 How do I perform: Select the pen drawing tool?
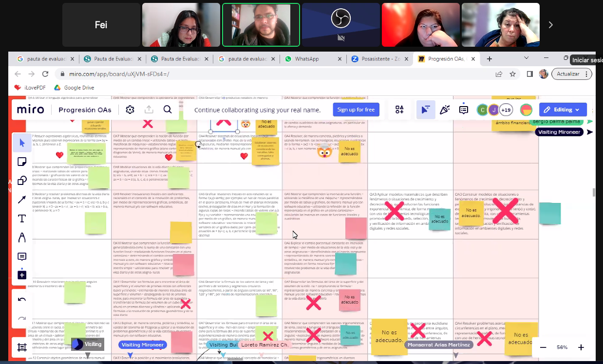coord(22,237)
